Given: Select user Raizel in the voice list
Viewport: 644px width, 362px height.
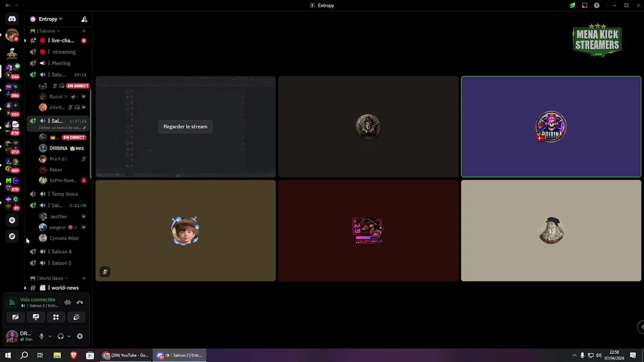Looking at the screenshot, I should (63, 97).
